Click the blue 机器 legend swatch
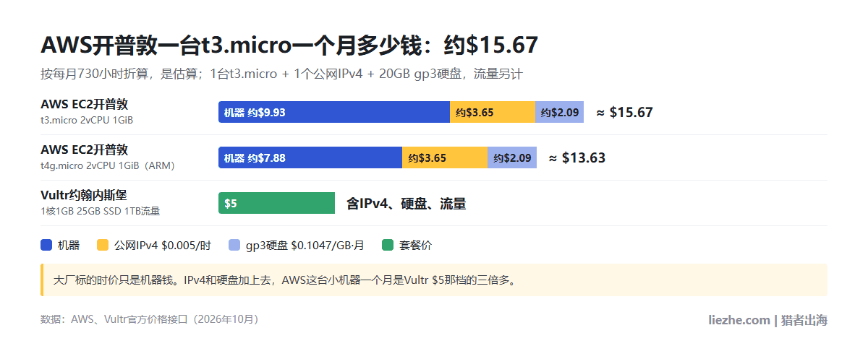Screen dimensions: 868x359 coord(46,246)
